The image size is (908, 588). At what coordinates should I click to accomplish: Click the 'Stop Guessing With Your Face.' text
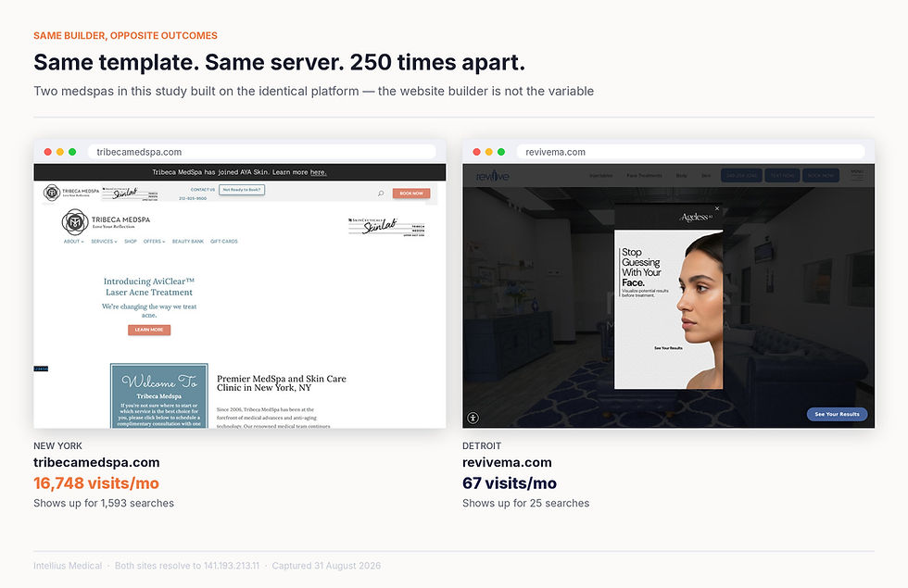point(641,268)
